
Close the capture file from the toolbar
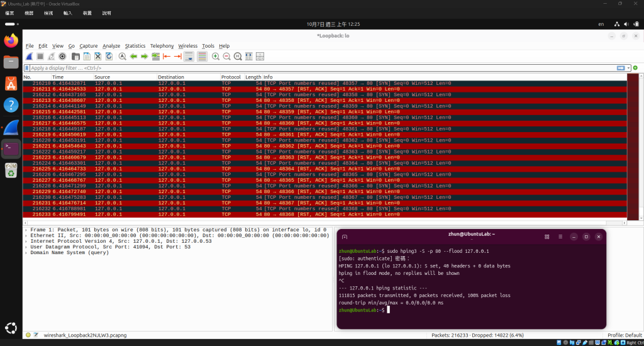[97, 57]
